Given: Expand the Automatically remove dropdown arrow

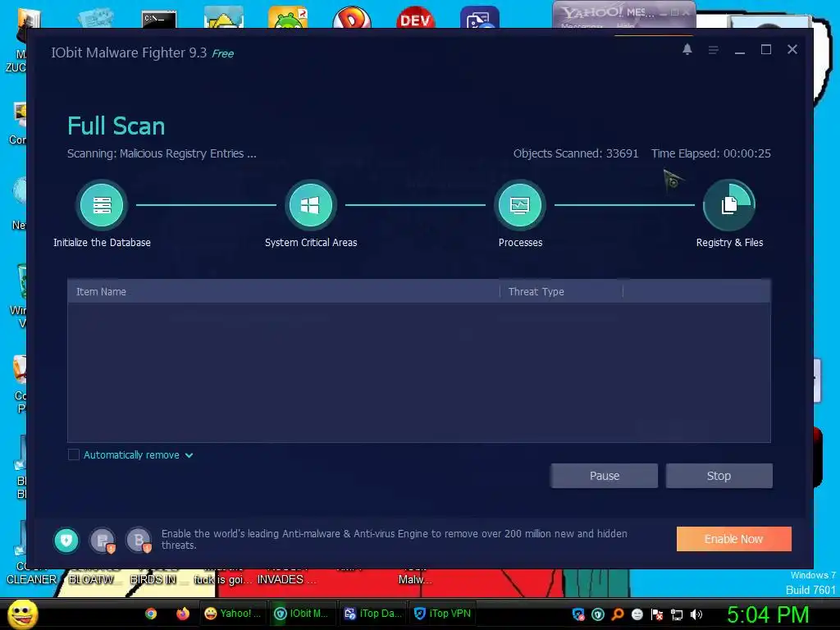Looking at the screenshot, I should point(189,455).
